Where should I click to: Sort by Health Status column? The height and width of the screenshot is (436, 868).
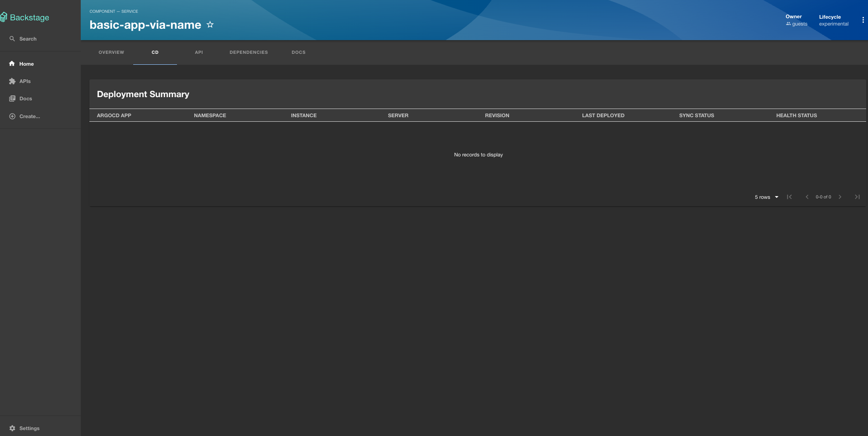coord(796,115)
